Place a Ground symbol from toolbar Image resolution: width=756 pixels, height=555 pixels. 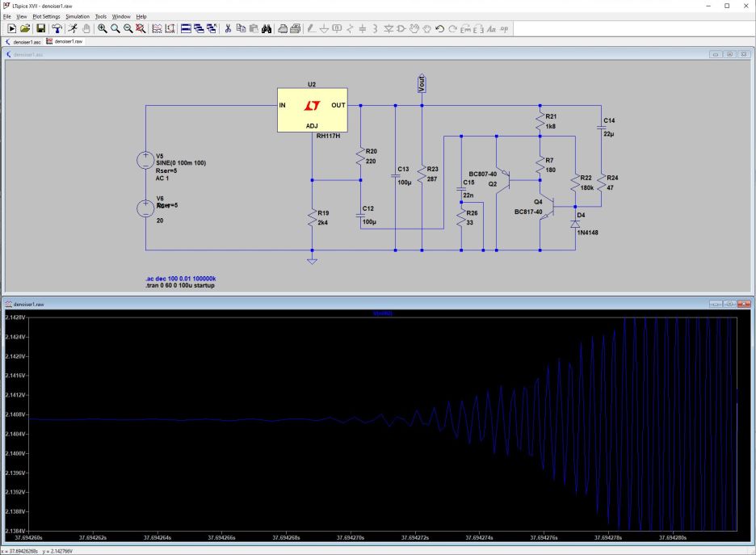324,29
